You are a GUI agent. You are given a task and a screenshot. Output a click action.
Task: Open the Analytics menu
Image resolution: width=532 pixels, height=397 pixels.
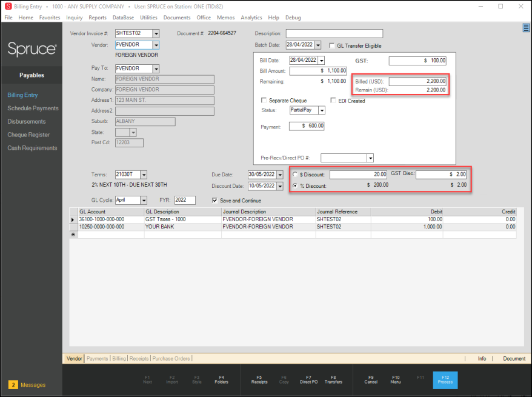[251, 18]
